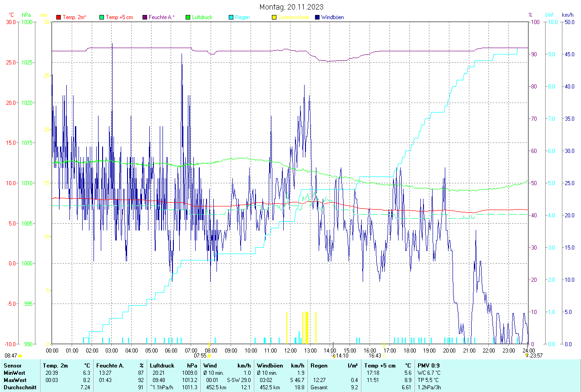Click the chart title 'Montag, 20.11.2023'
581x392 pixels.
291,7
